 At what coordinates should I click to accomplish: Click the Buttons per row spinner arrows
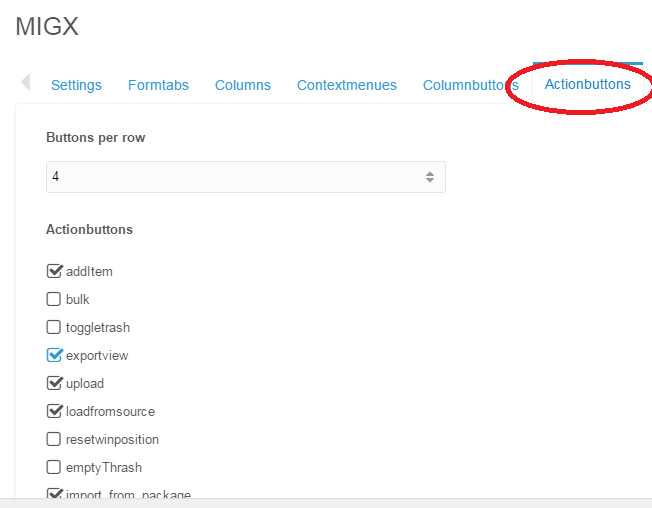pos(430,177)
